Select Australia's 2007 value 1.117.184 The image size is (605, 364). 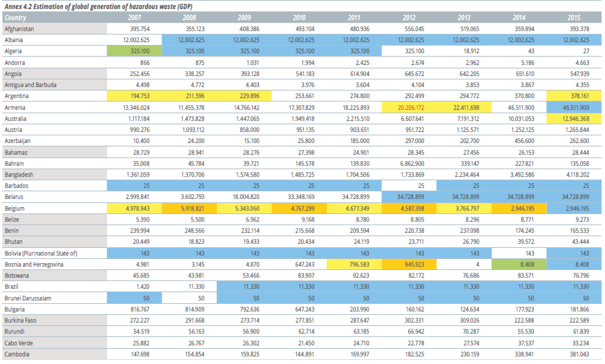click(139, 119)
